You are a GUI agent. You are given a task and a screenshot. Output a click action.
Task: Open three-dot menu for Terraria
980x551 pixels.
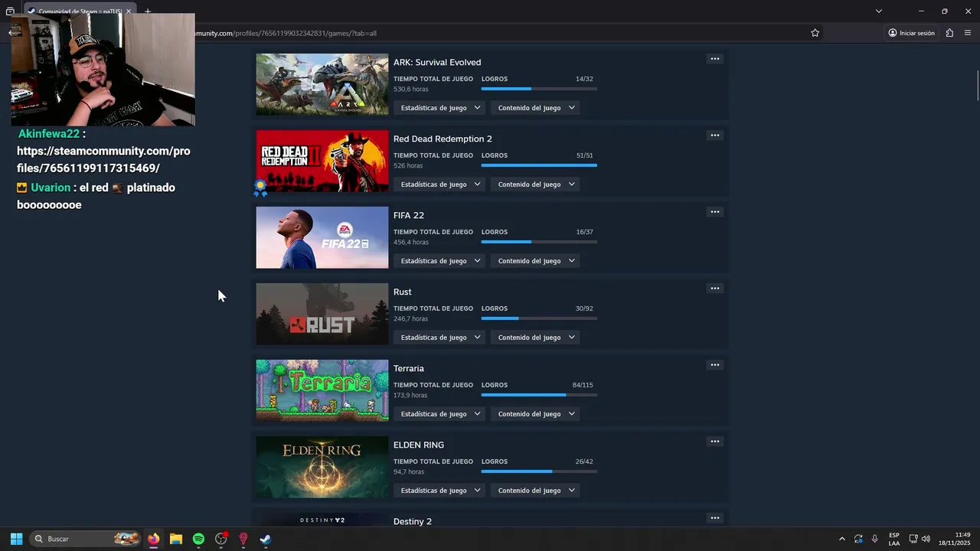(x=714, y=365)
